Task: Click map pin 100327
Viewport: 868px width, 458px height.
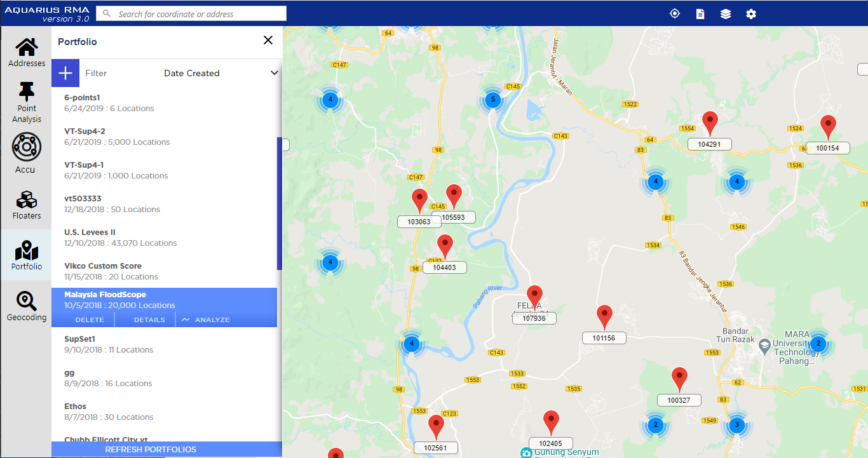Action: point(679,379)
